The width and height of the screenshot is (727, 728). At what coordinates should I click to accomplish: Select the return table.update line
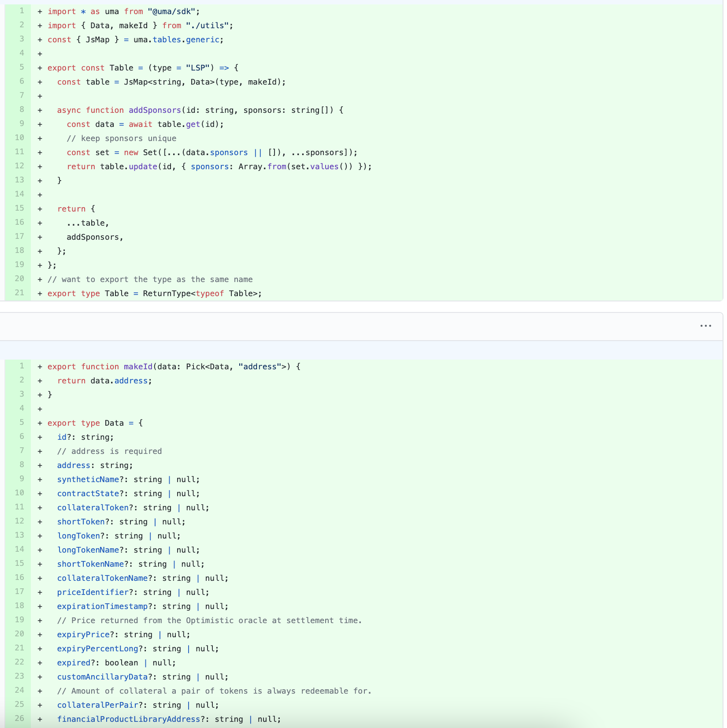[x=219, y=167]
